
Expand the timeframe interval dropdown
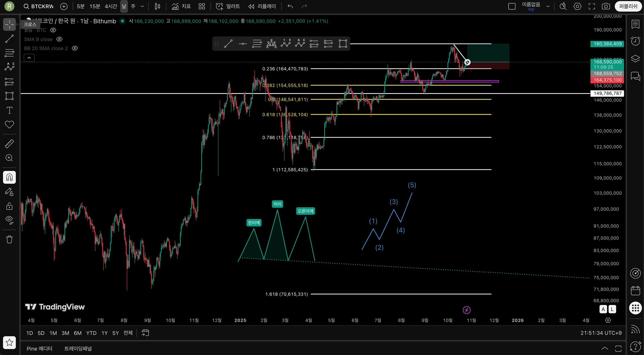tap(142, 6)
